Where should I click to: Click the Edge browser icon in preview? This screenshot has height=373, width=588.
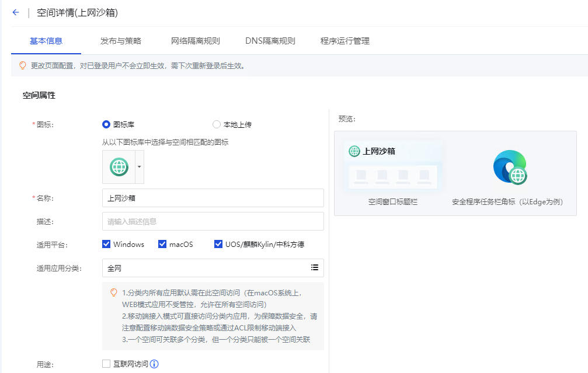coord(509,168)
